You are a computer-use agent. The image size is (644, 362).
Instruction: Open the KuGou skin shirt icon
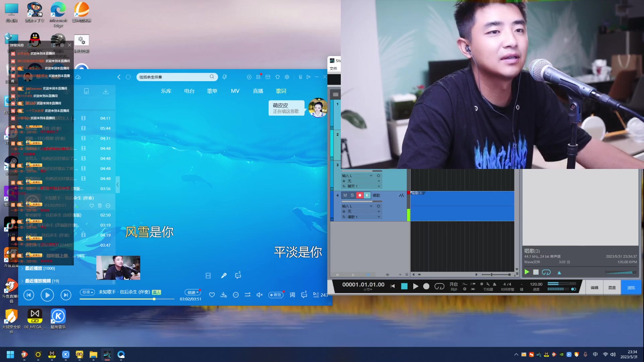click(x=277, y=77)
